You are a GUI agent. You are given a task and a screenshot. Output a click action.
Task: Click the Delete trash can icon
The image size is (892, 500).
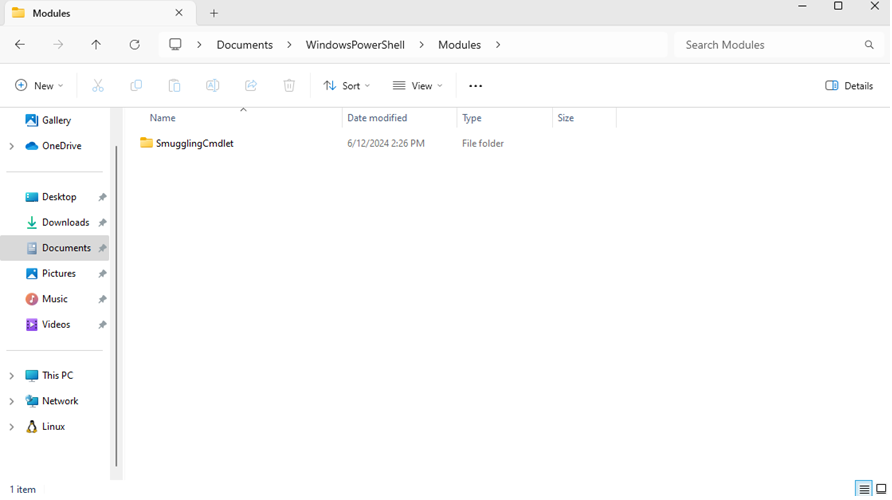pos(289,86)
